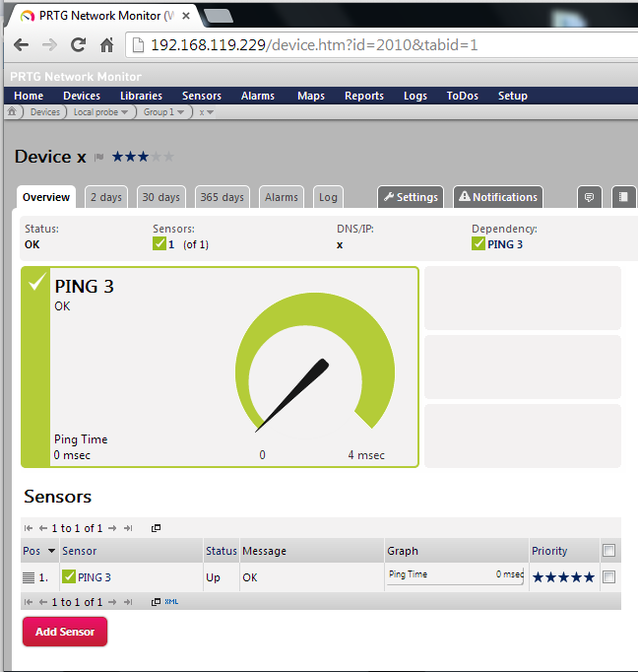Open table in new window from top pager
This screenshot has width=638, height=672.
coord(156,528)
